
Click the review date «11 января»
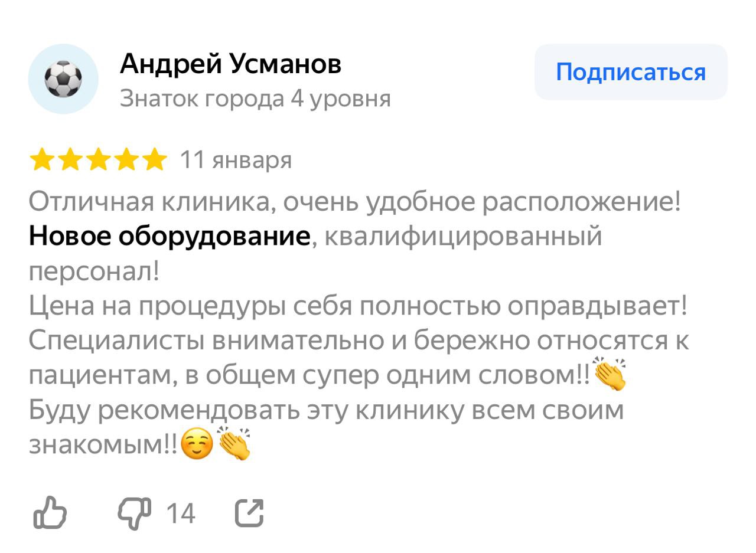[236, 160]
